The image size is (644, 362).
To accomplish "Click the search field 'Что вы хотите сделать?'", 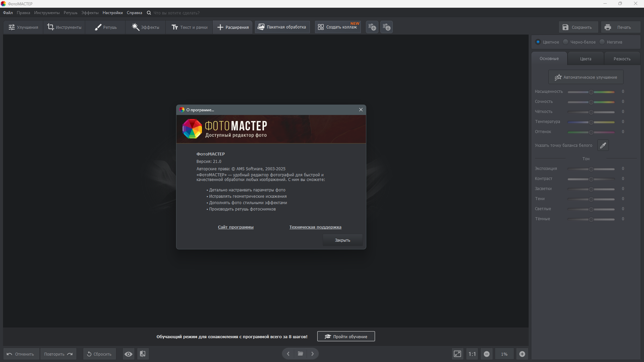I will coord(176,13).
